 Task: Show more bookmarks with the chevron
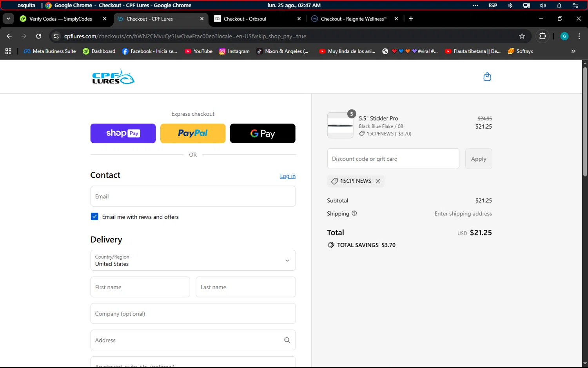(573, 51)
